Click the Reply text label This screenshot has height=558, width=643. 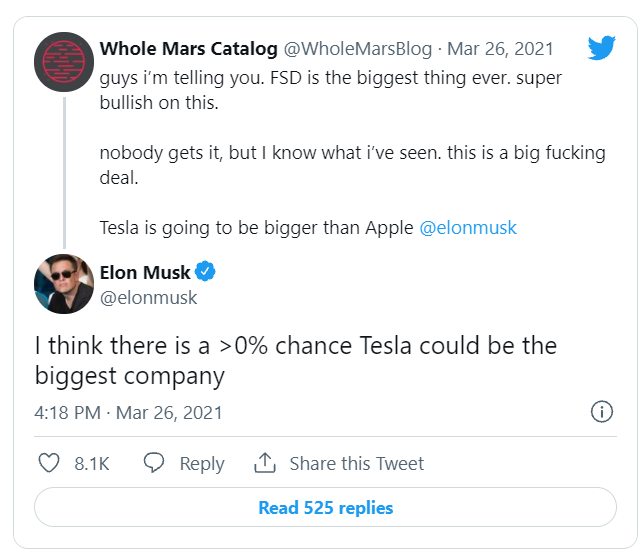point(201,464)
